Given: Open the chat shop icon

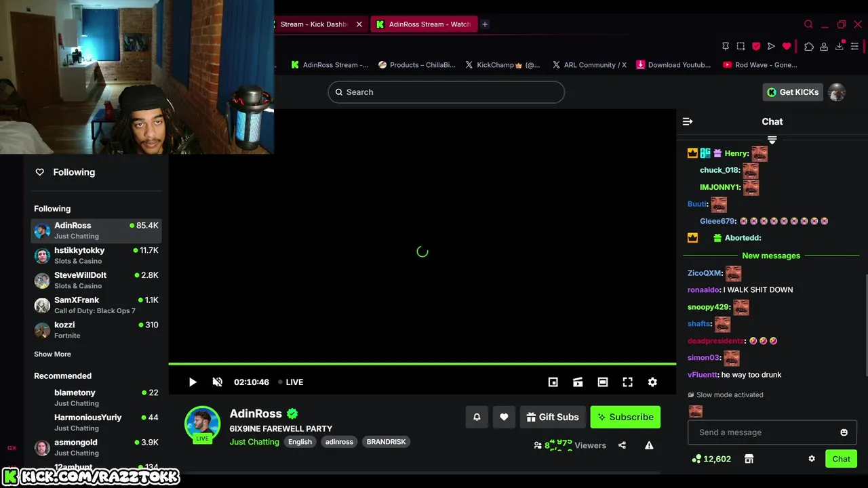Looking at the screenshot, I should [x=749, y=459].
